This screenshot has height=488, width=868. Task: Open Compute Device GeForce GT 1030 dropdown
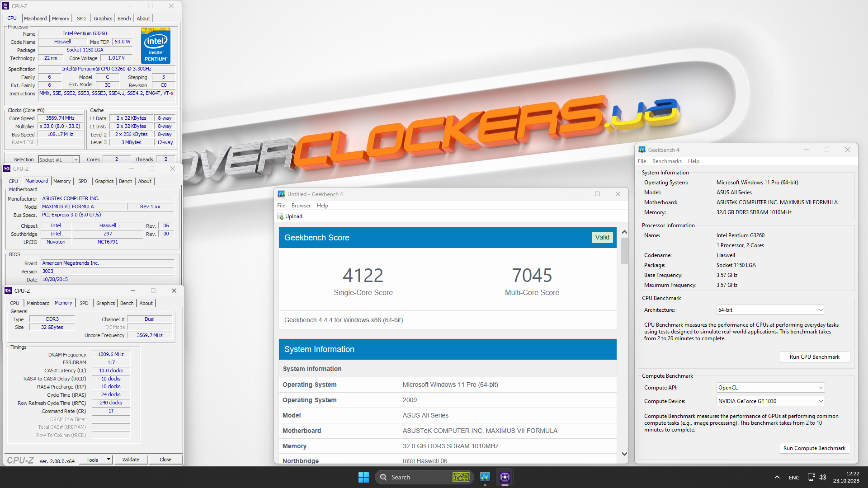pos(771,401)
